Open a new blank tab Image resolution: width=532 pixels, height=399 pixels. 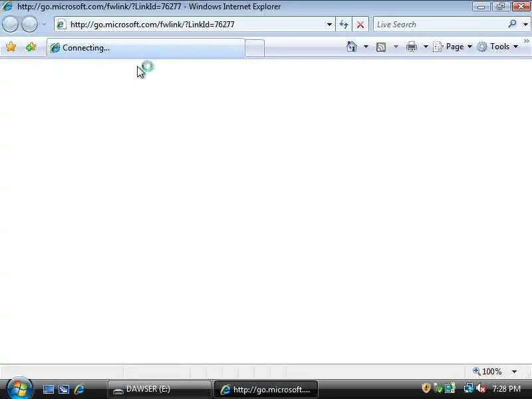pyautogui.click(x=255, y=48)
